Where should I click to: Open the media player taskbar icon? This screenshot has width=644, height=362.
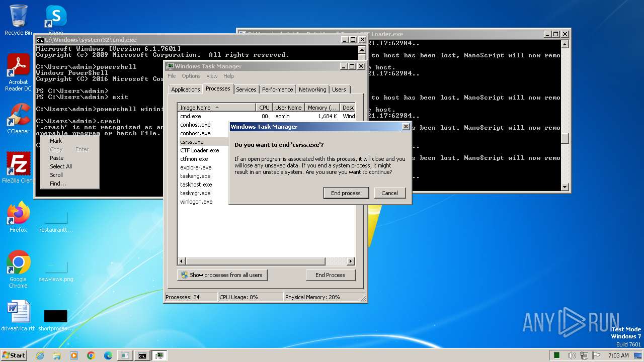tap(74, 355)
